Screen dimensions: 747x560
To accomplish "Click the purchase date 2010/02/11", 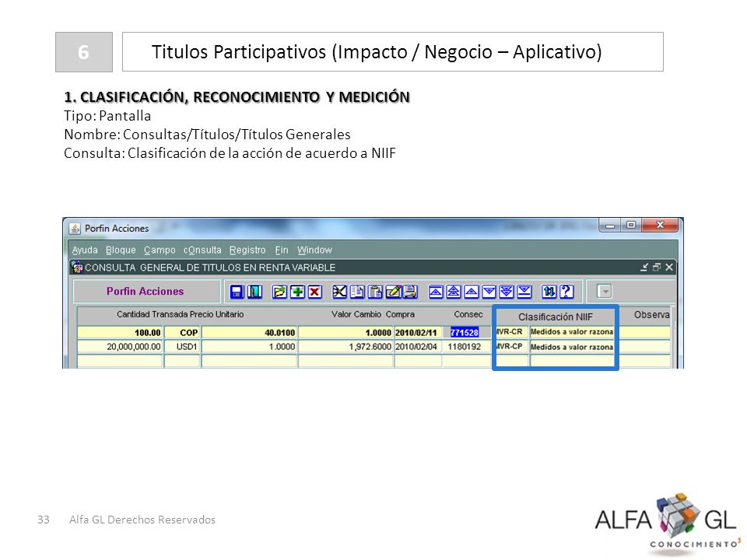I will [418, 332].
